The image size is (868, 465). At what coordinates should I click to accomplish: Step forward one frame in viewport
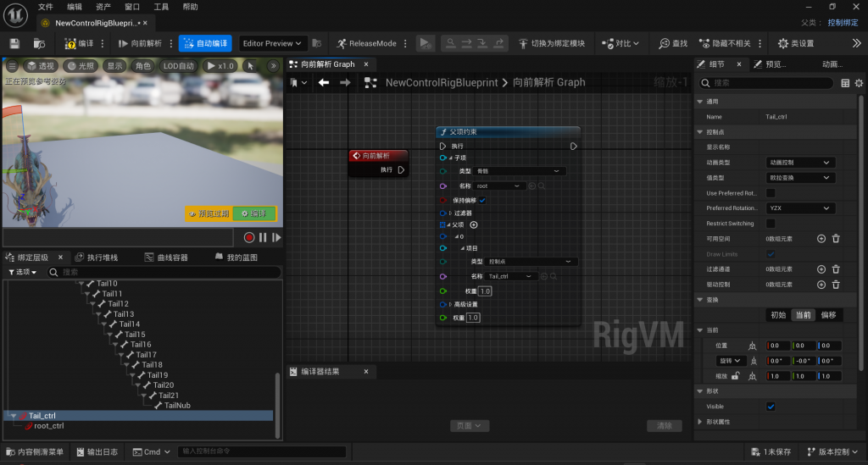tap(275, 238)
